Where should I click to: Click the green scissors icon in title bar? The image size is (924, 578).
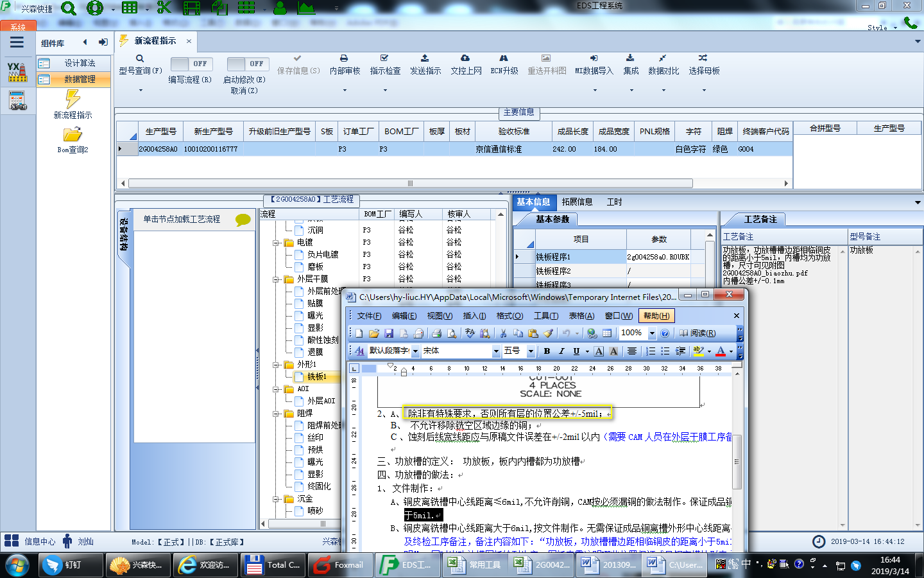coord(164,8)
